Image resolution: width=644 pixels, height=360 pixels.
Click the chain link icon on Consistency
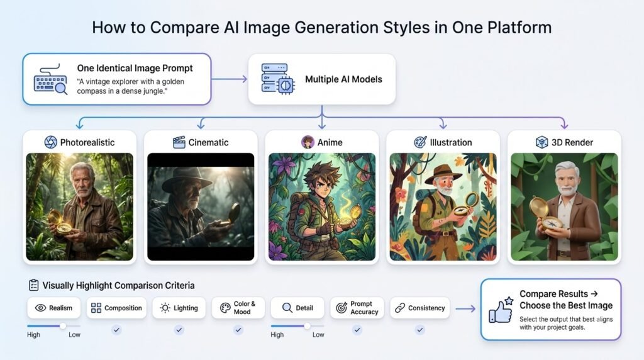coord(399,308)
